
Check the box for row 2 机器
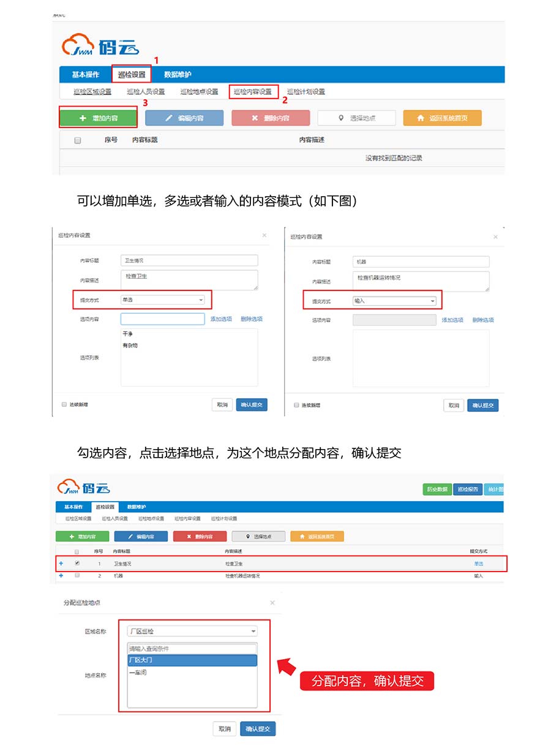[x=77, y=576]
